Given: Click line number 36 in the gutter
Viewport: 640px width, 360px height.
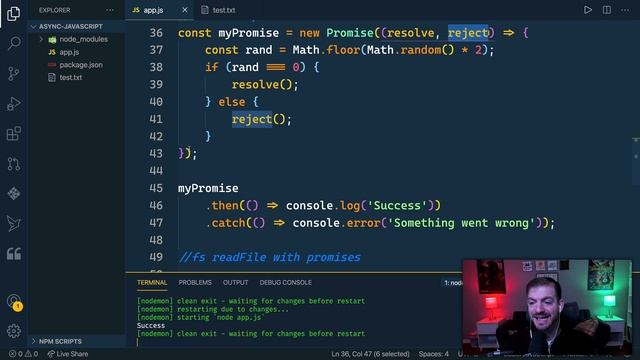Looking at the screenshot, I should click(x=156, y=33).
